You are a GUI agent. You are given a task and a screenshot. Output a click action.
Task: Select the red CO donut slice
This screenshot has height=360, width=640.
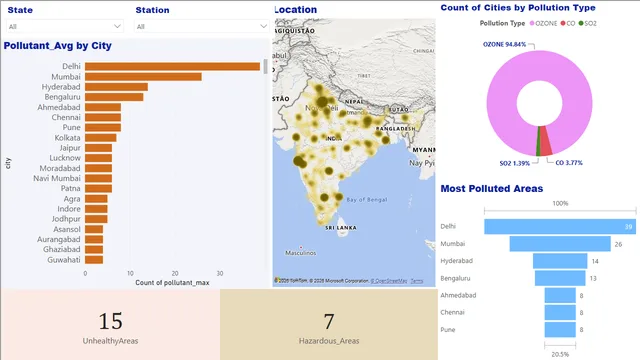click(x=546, y=141)
